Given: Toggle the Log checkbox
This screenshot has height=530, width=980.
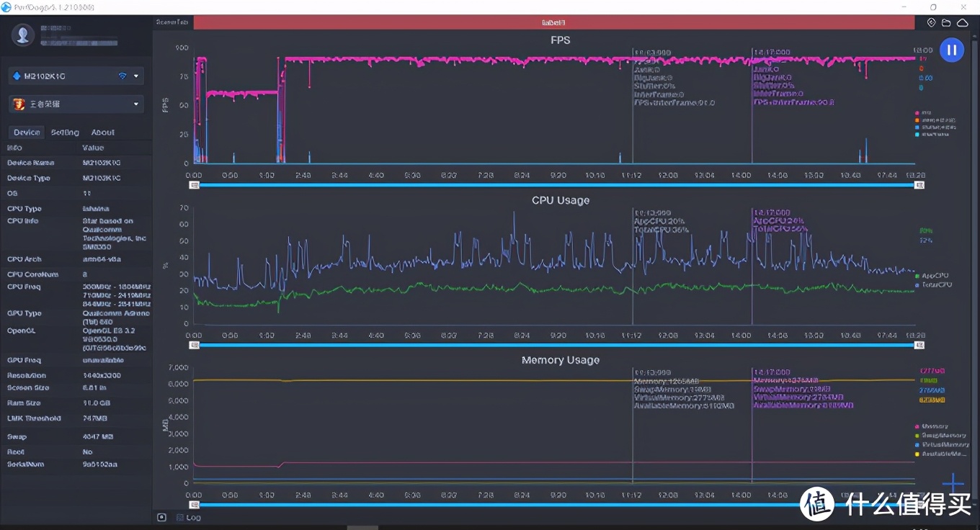Looking at the screenshot, I should point(180,517).
